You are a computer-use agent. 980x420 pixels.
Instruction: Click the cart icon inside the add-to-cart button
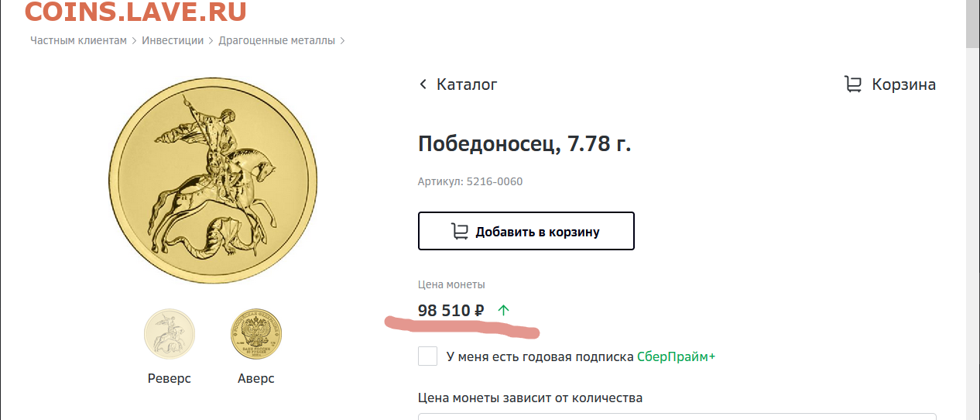click(459, 232)
